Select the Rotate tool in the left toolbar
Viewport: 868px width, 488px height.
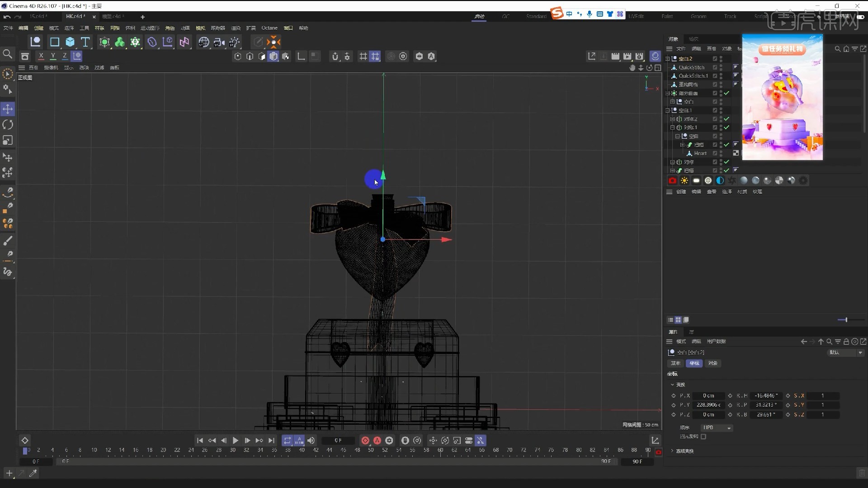pos(8,125)
